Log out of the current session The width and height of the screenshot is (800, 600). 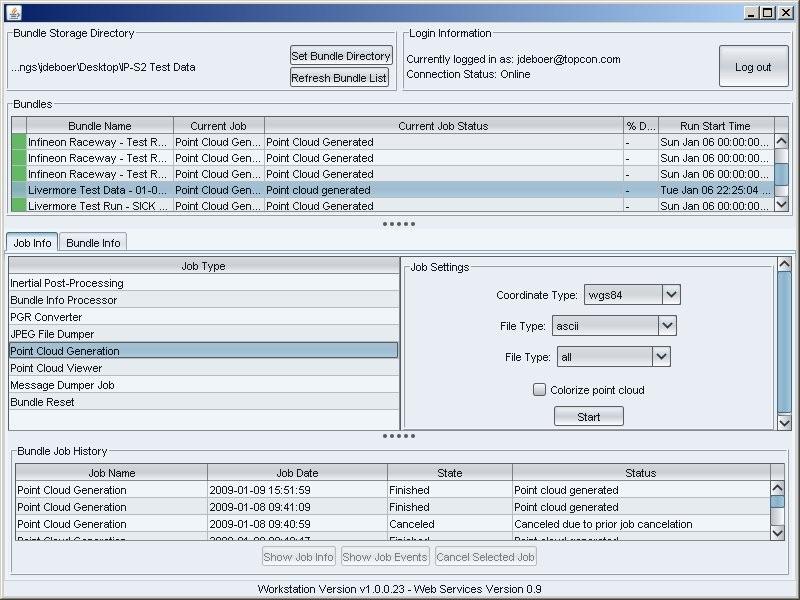(753, 67)
